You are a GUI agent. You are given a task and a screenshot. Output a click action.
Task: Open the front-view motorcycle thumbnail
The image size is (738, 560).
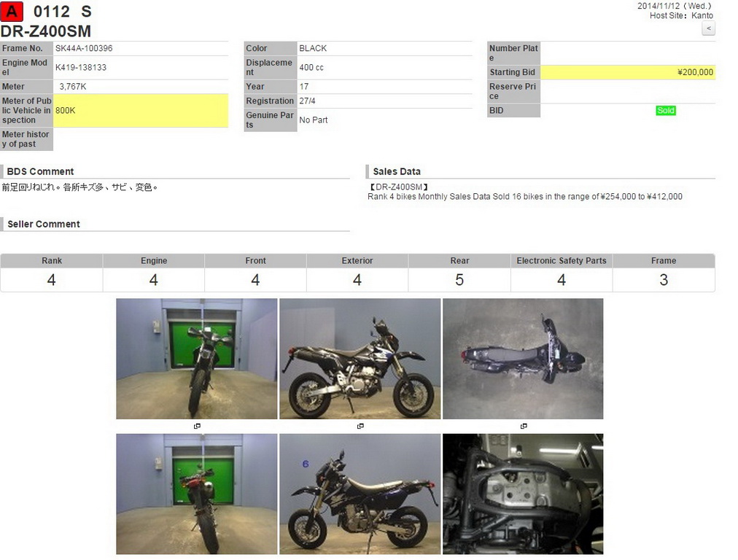coord(197,359)
